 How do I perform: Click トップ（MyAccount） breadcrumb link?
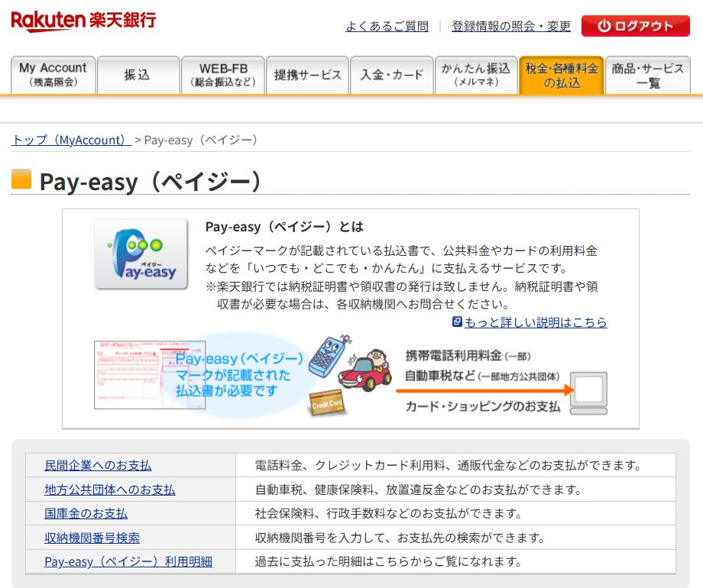point(71,140)
